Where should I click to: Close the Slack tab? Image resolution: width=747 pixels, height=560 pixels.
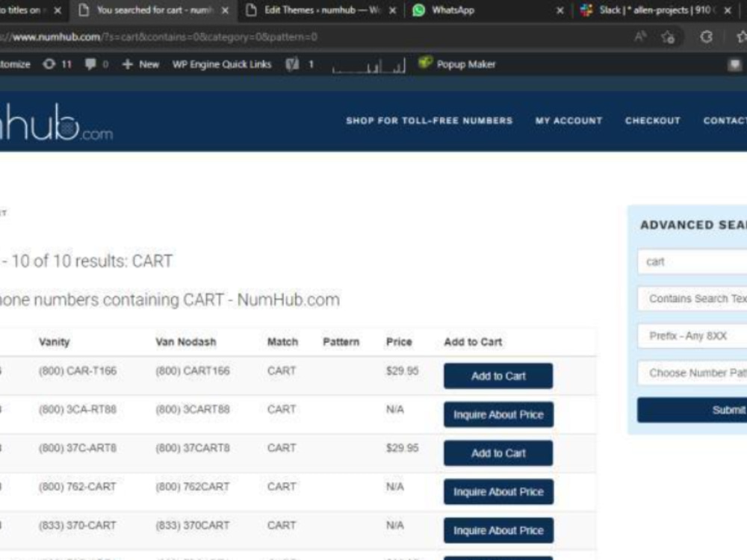728,10
